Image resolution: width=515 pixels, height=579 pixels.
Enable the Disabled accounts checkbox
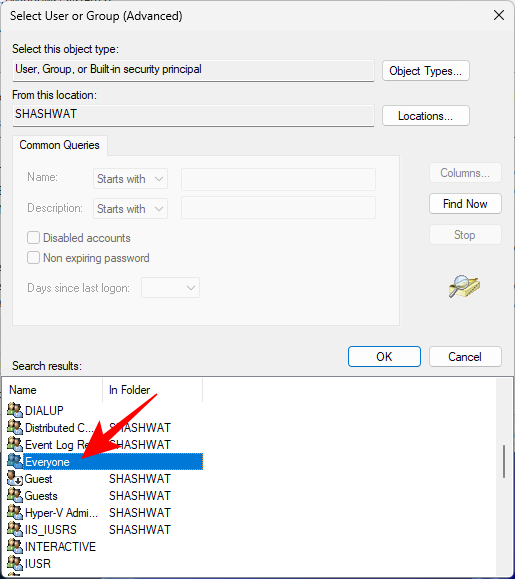pyautogui.click(x=33, y=238)
